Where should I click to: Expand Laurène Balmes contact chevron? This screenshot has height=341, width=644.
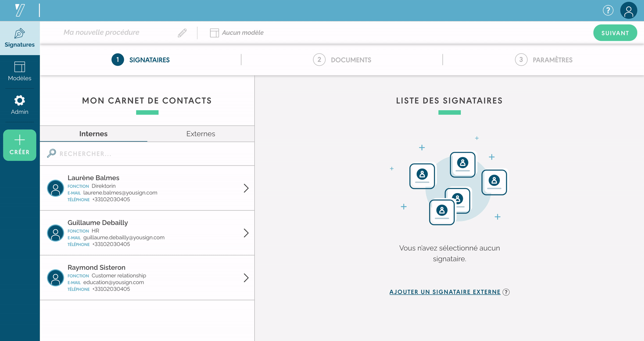click(246, 188)
